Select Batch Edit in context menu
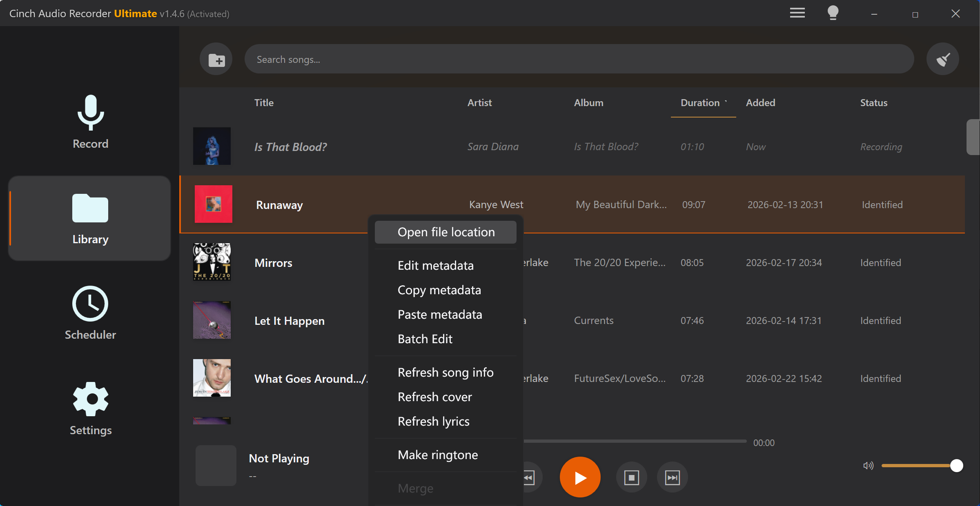This screenshot has width=980, height=506. 445,339
